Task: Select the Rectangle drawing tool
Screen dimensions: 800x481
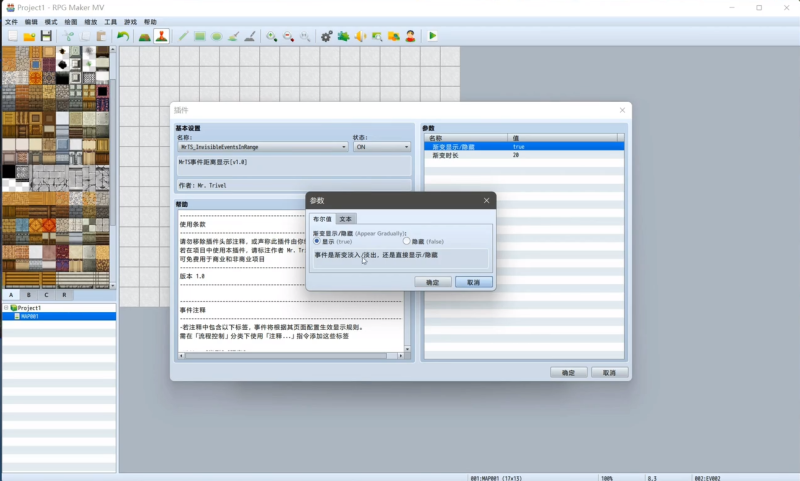Action: click(200, 36)
